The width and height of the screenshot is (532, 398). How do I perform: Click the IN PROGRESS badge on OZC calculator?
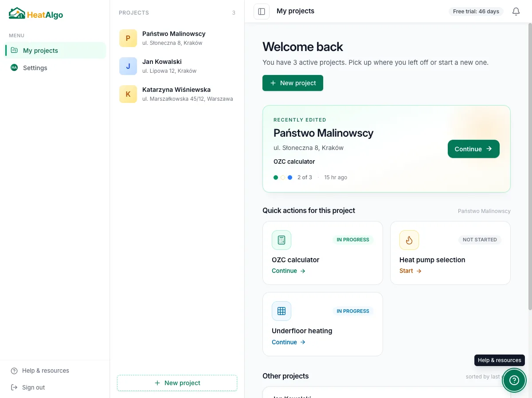[x=353, y=240]
